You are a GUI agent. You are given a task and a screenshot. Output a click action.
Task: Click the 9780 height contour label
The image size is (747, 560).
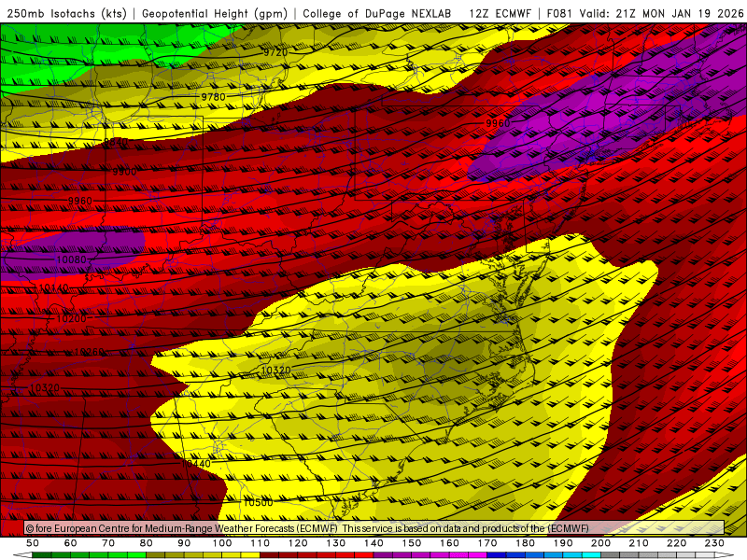pos(213,97)
